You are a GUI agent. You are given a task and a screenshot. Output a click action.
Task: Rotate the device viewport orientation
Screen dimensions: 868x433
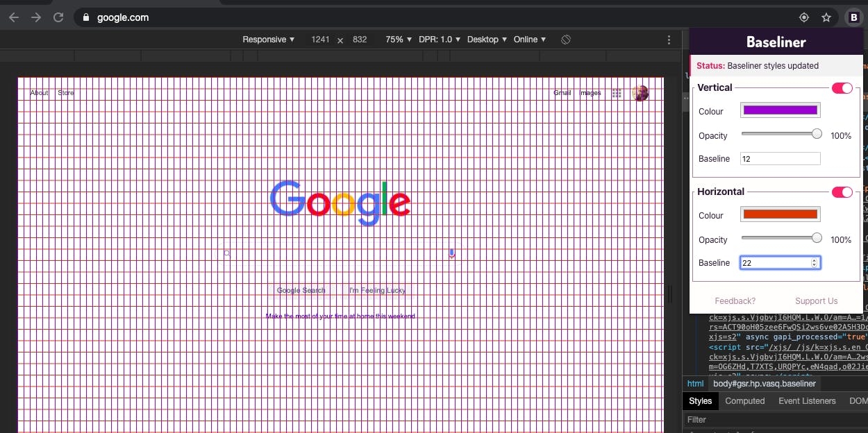[566, 40]
